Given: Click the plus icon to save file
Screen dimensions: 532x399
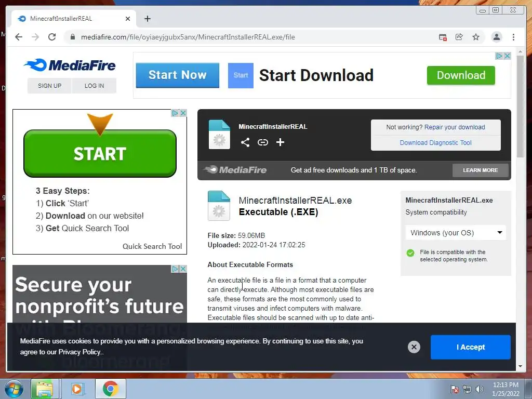Looking at the screenshot, I should tap(280, 142).
